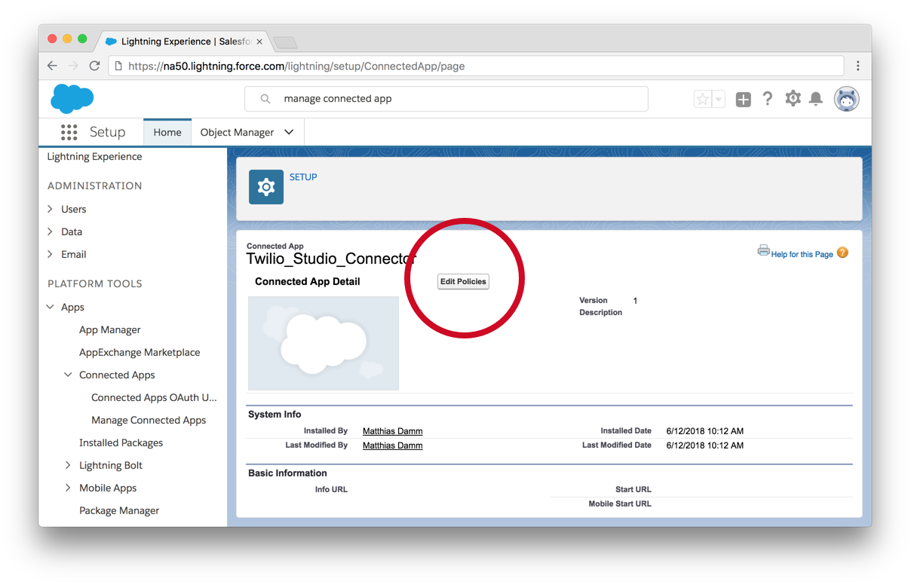Image resolution: width=911 pixels, height=588 pixels.
Task: Click the orange help question icon
Action: tap(842, 253)
